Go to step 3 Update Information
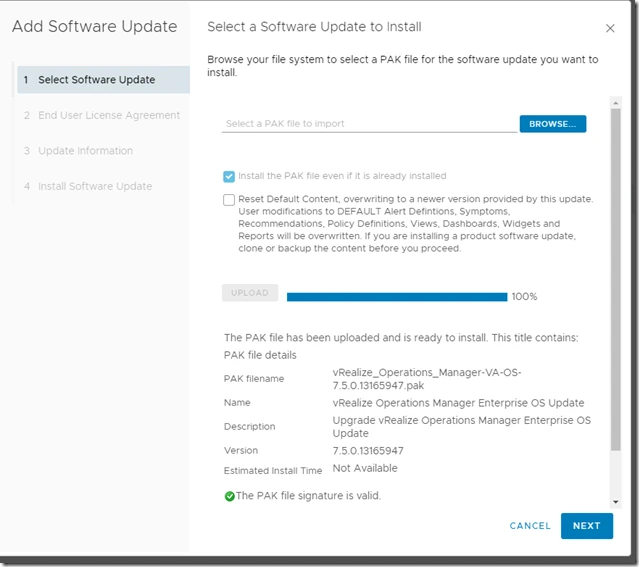This screenshot has height=567, width=639. tap(78, 151)
